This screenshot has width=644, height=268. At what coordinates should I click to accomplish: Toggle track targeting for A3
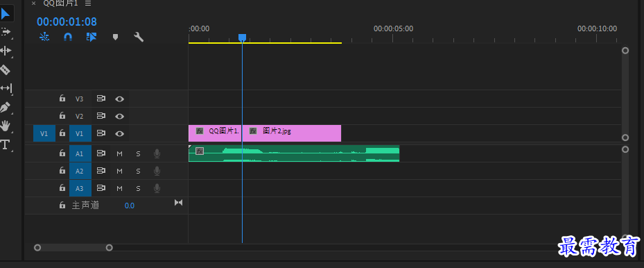coord(80,188)
